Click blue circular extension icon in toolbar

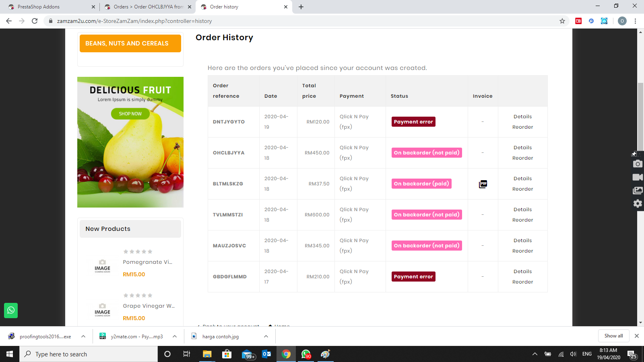[x=591, y=21]
